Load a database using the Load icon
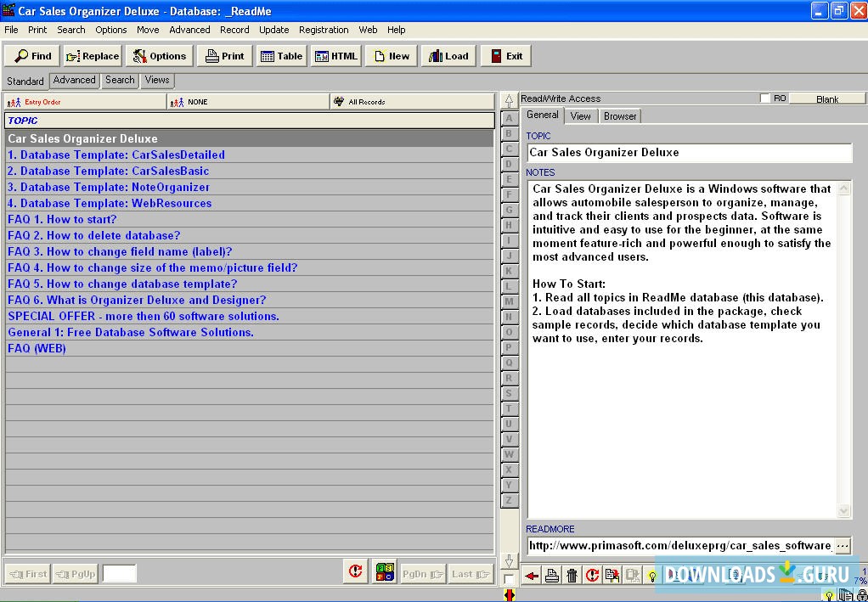 tap(448, 55)
